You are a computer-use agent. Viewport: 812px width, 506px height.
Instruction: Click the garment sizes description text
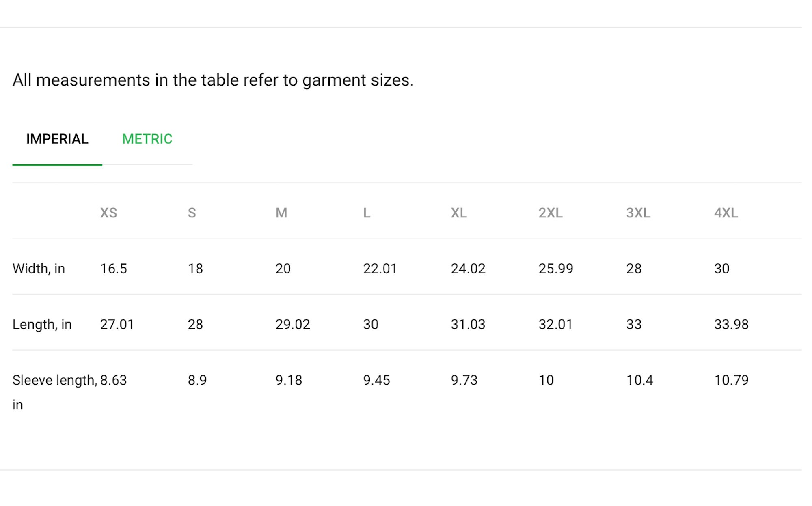tap(213, 80)
